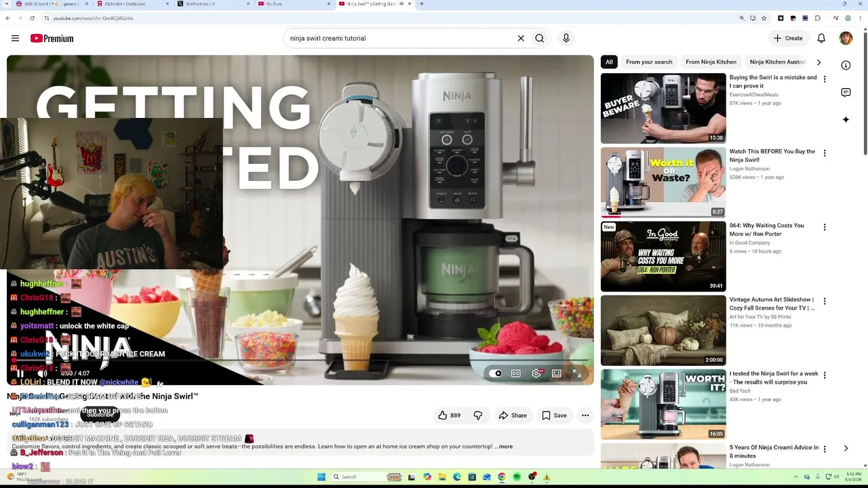This screenshot has width=868, height=488.
Task: Go back in browser history
Action: pos(8,18)
